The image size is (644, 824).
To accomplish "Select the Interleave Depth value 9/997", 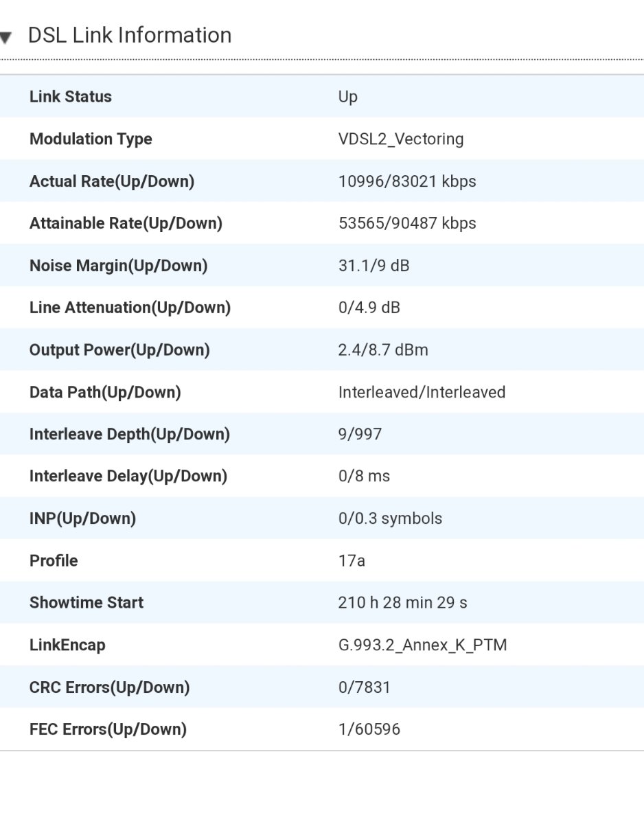I will 360,434.
